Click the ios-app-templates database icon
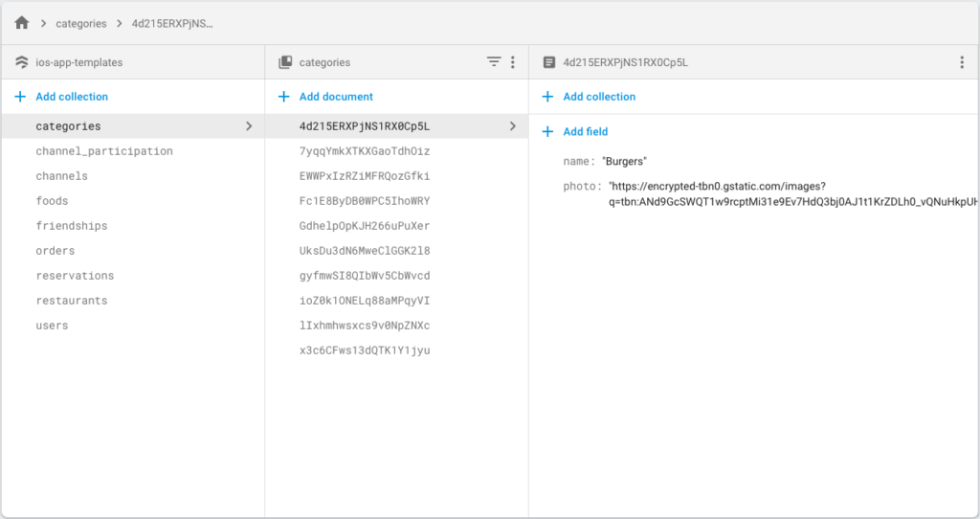Image resolution: width=980 pixels, height=519 pixels. coord(21,62)
